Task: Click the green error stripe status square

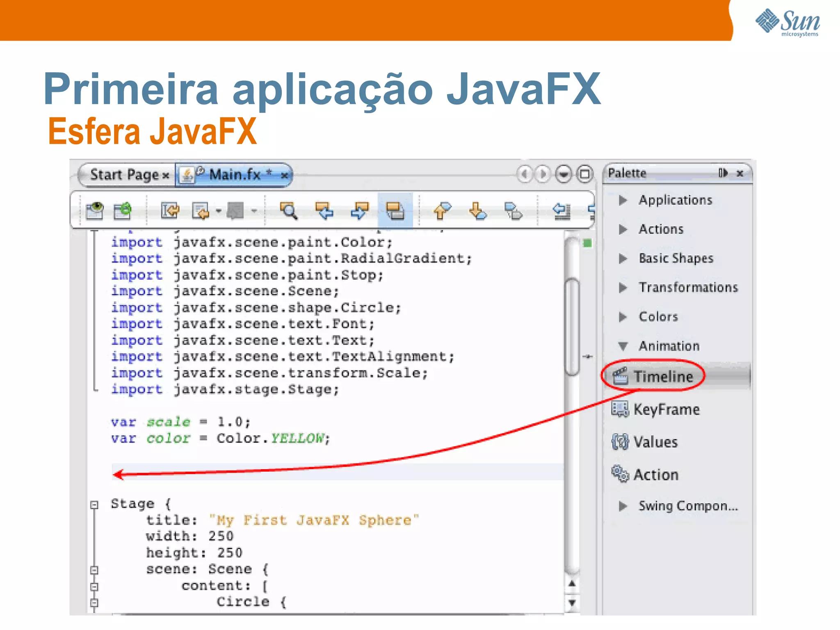Action: click(x=587, y=243)
